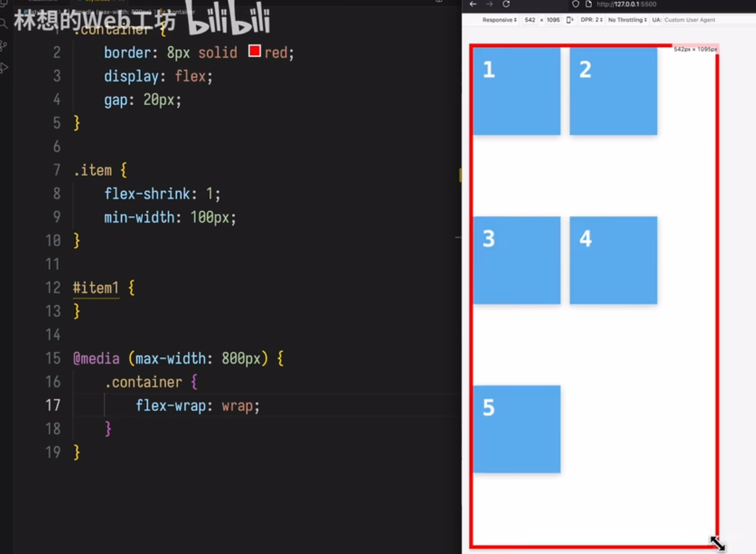
Task: Click the red color swatch on line 2
Action: [254, 51]
